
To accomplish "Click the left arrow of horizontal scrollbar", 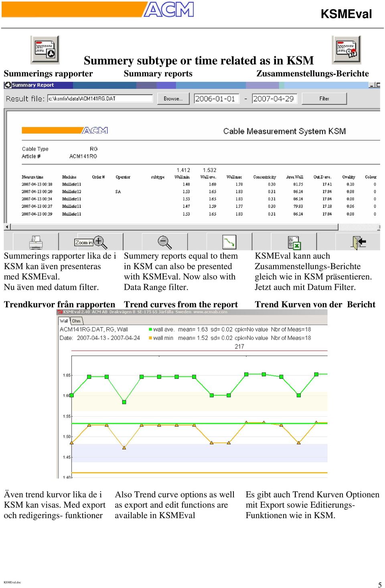I will click(7, 227).
